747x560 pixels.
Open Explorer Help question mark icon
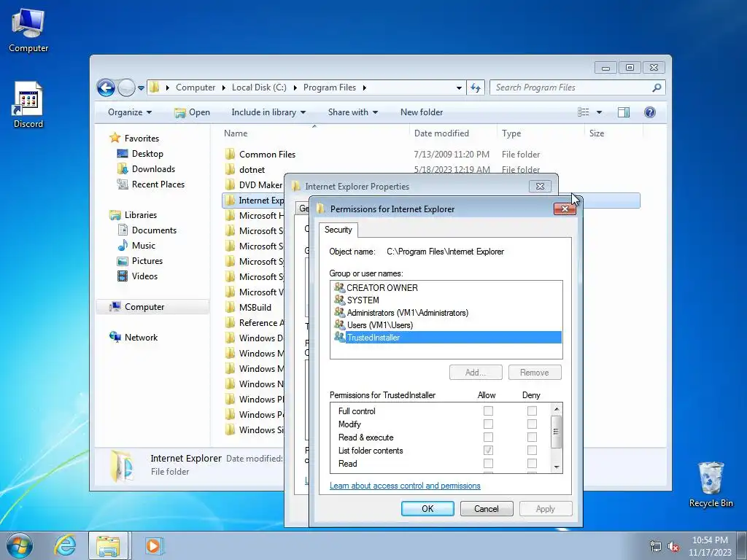(x=649, y=112)
